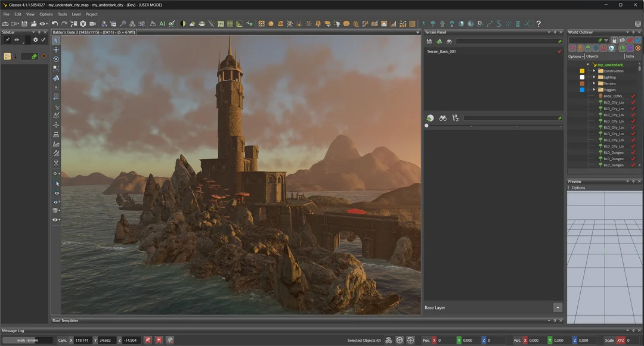The image size is (644, 346).
Task: Click the green add terrain icon
Action: coord(439,42)
